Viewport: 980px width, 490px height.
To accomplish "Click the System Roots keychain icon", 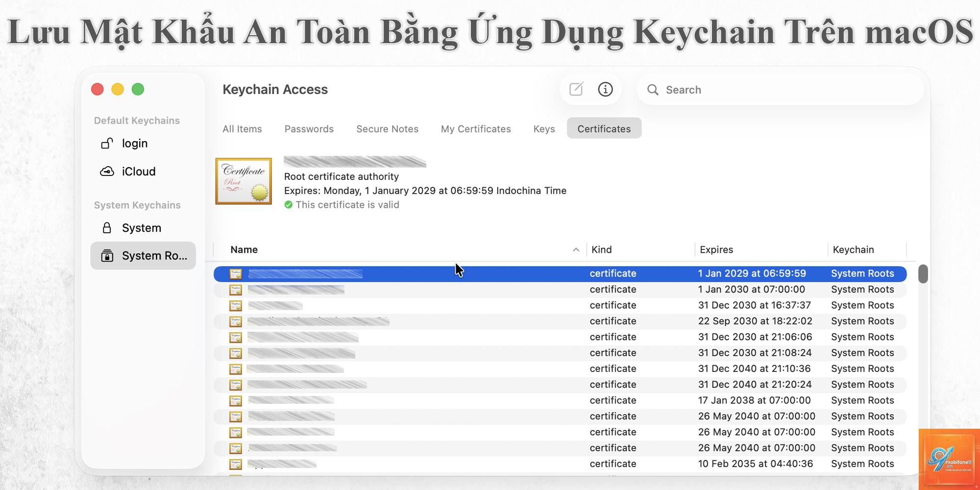I will click(107, 256).
